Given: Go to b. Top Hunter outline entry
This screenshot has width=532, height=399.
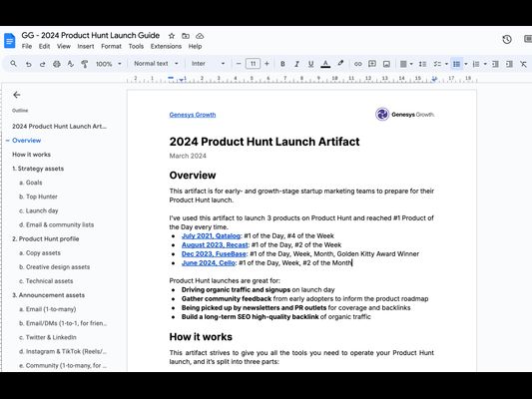Looking at the screenshot, I should click(x=38, y=197).
